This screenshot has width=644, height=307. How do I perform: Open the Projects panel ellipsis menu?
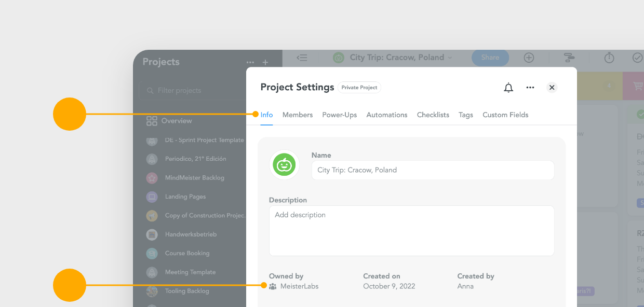pos(250,62)
